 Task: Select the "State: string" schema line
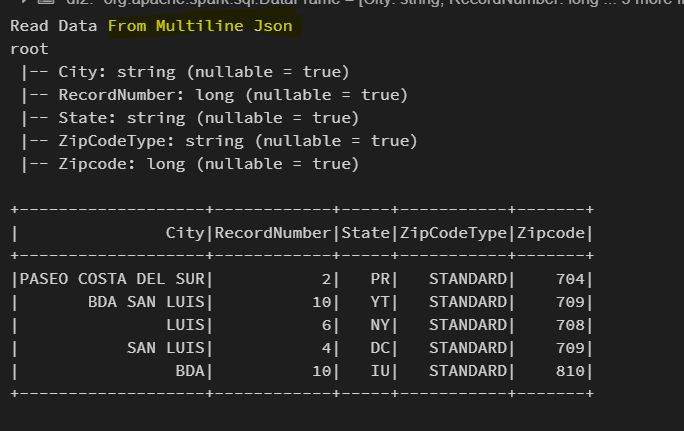coord(190,118)
